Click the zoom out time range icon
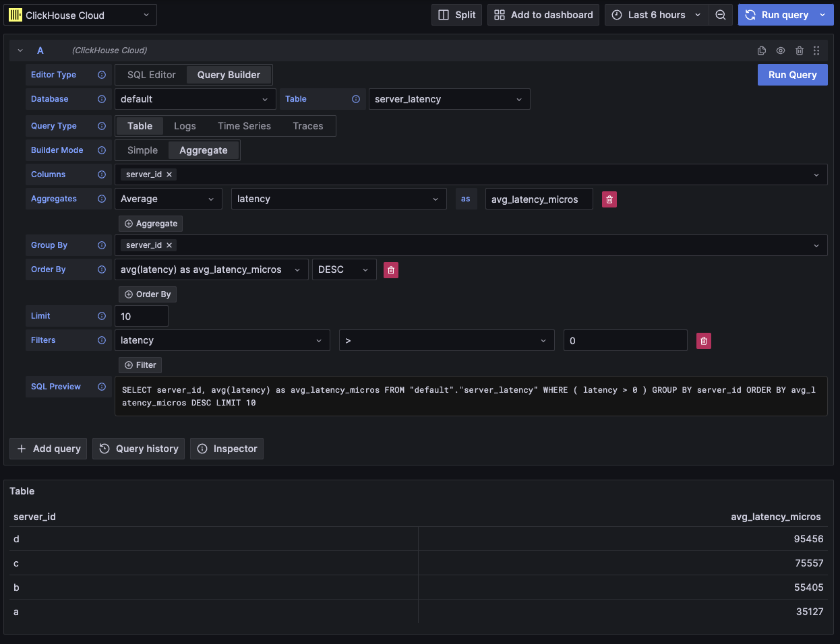This screenshot has height=644, width=840. (x=721, y=15)
